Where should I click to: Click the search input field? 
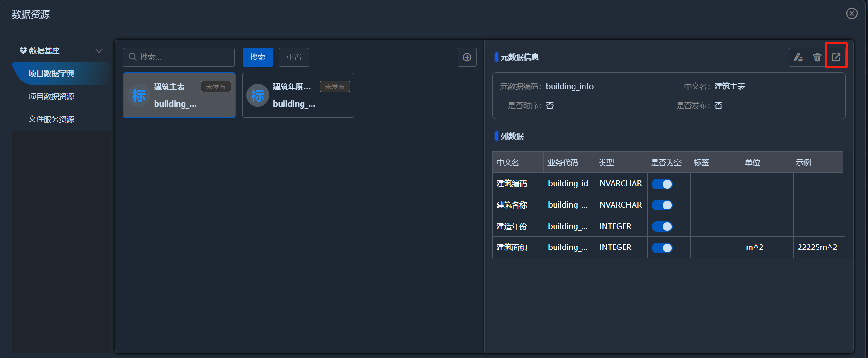[x=179, y=57]
